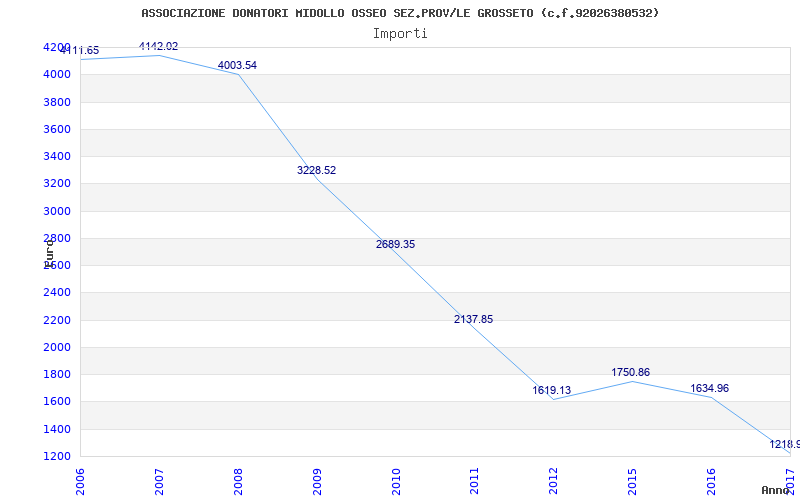This screenshot has height=500, width=800.
Task: Select the x-axis year 2015
Action: point(633,482)
